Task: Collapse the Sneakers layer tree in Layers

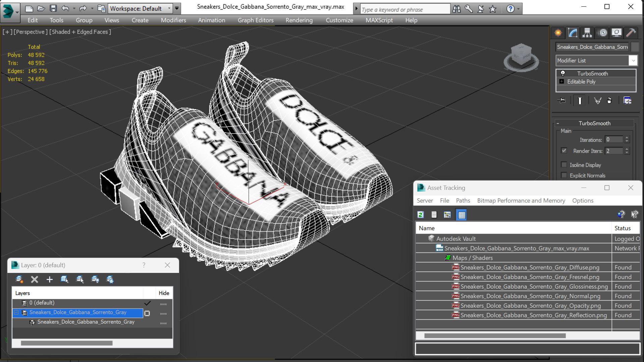Action: (x=16, y=312)
